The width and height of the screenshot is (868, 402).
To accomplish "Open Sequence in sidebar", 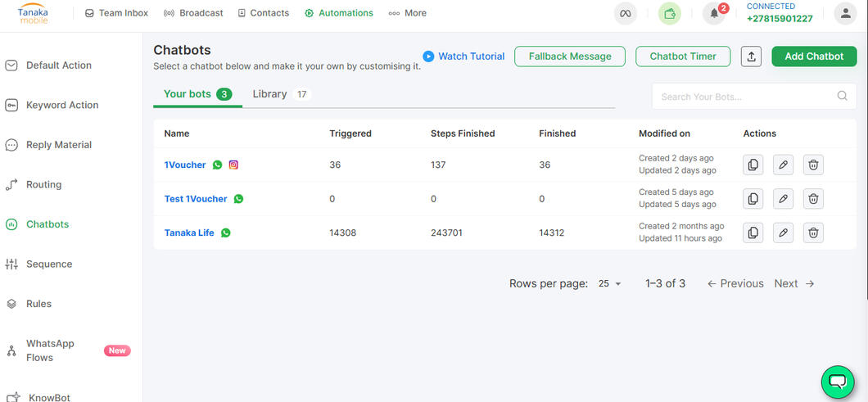I will [x=38, y=264].
